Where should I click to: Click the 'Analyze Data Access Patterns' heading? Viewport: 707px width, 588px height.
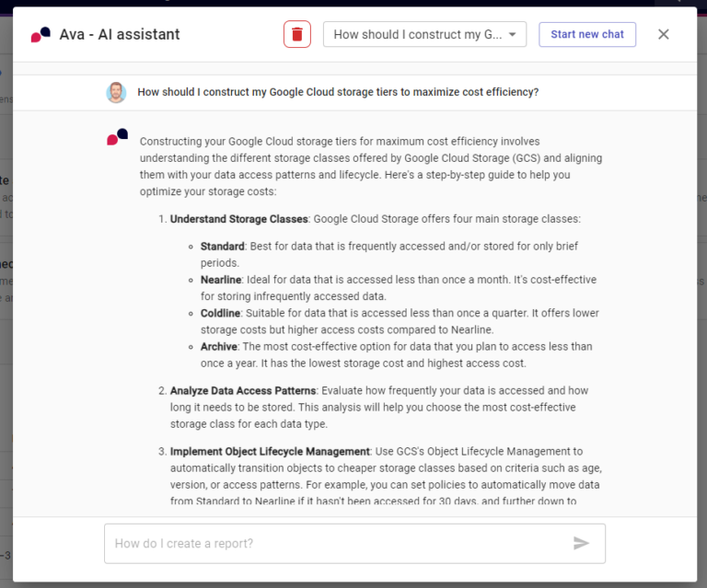(243, 391)
